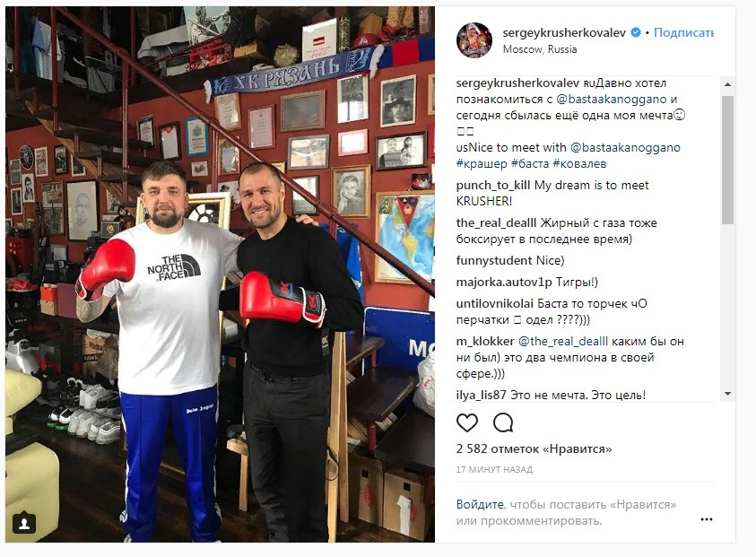Open @bastaakanoggano mention in Russian caption
This screenshot has width=756, height=557.
point(612,99)
